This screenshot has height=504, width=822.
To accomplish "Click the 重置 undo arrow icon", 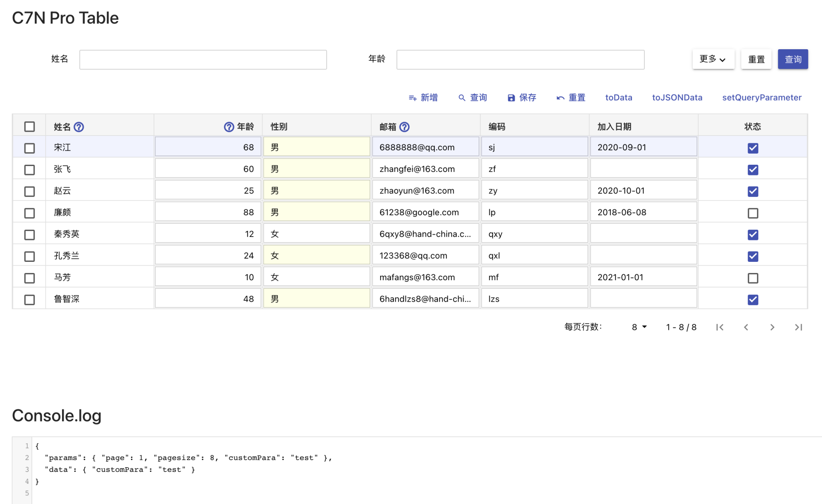I will click(560, 98).
